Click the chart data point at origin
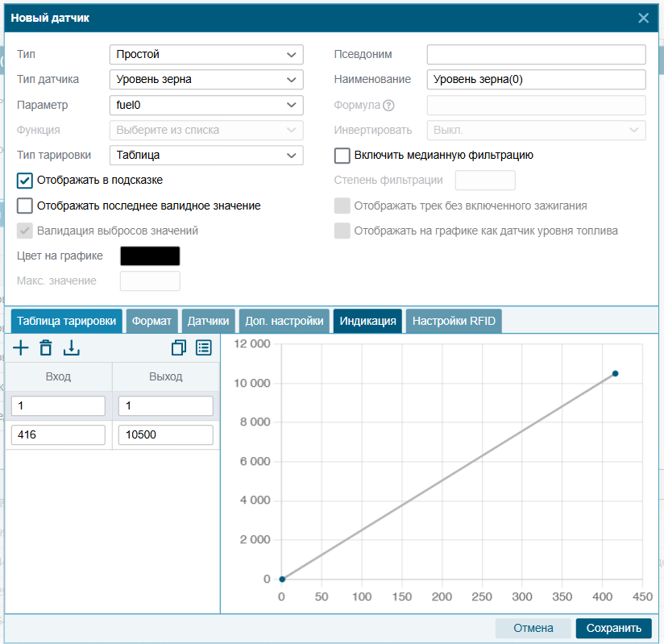 [x=282, y=580]
